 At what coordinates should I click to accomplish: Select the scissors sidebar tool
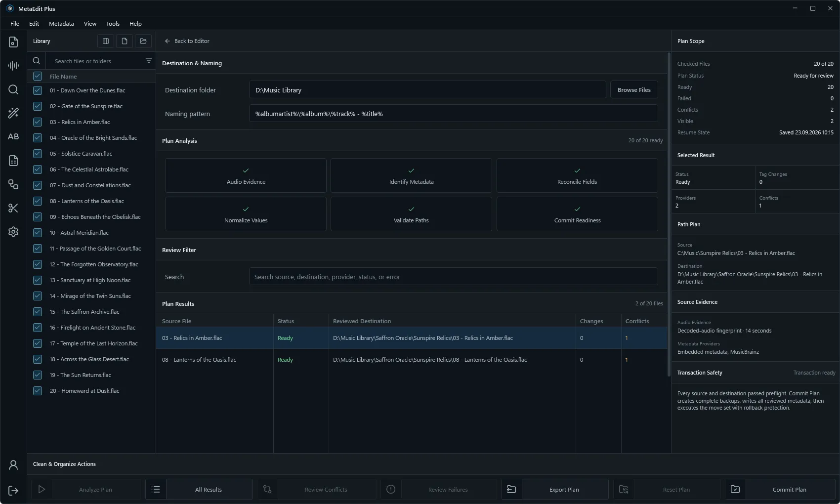click(13, 208)
